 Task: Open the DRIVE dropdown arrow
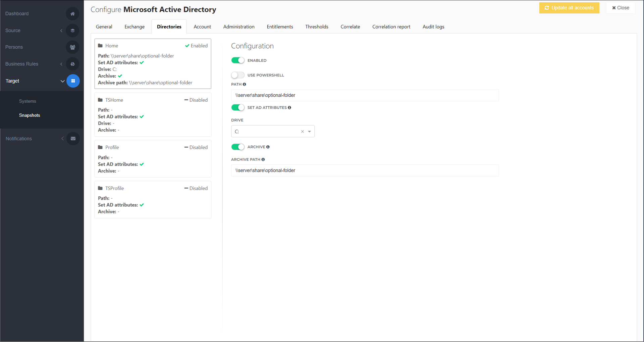pos(310,132)
